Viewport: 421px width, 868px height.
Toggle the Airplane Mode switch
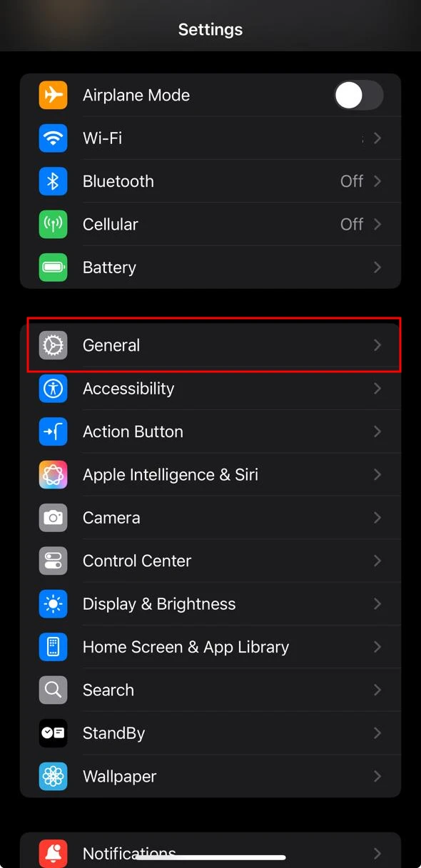(359, 95)
